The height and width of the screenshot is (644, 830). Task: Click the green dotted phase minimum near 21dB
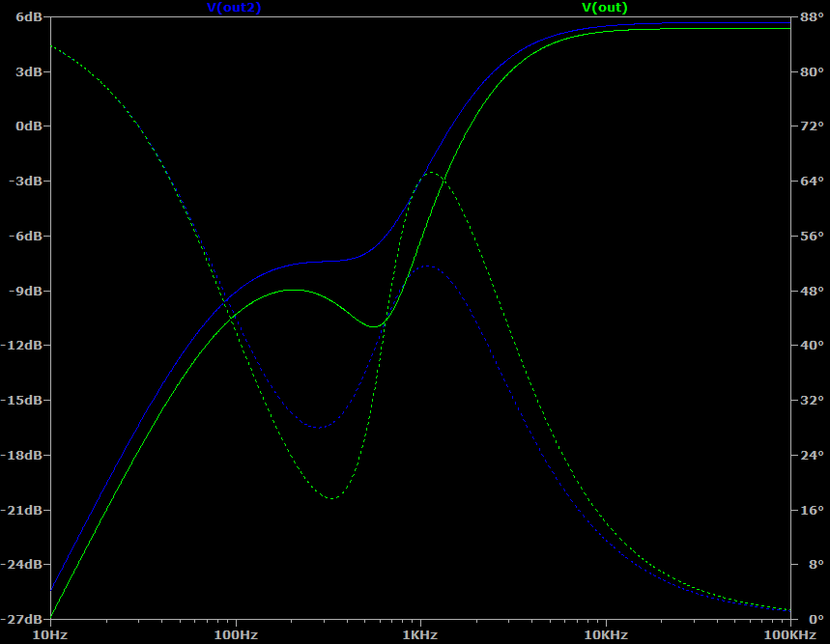pos(331,498)
